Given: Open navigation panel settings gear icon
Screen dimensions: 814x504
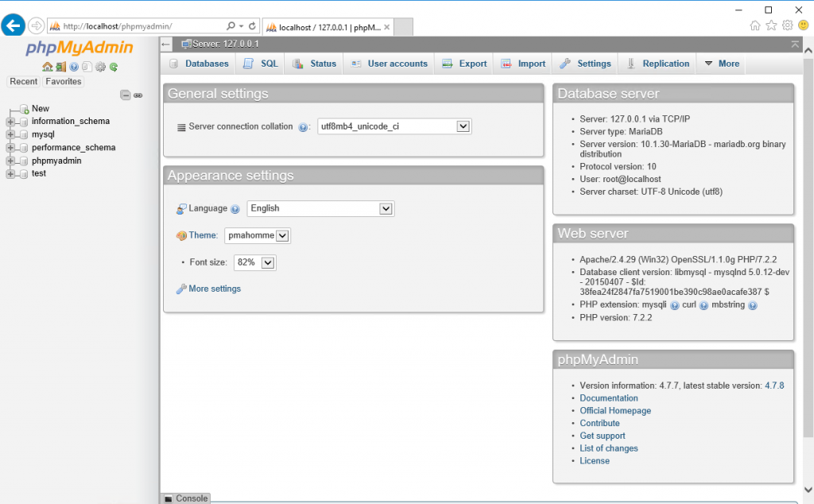Looking at the screenshot, I should (x=100, y=67).
